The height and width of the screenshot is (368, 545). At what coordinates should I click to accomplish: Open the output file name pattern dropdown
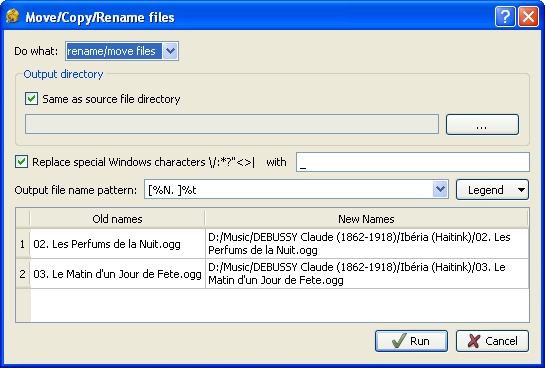tap(440, 189)
